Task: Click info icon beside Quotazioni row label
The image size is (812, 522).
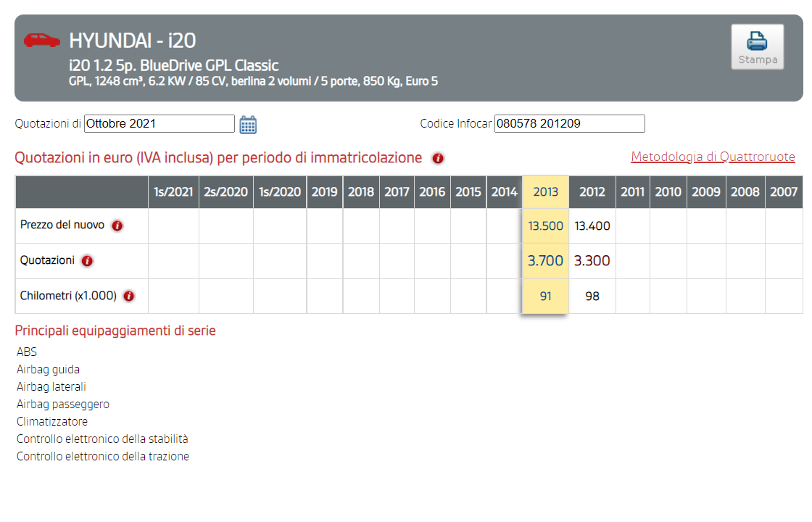Action: coord(87,260)
